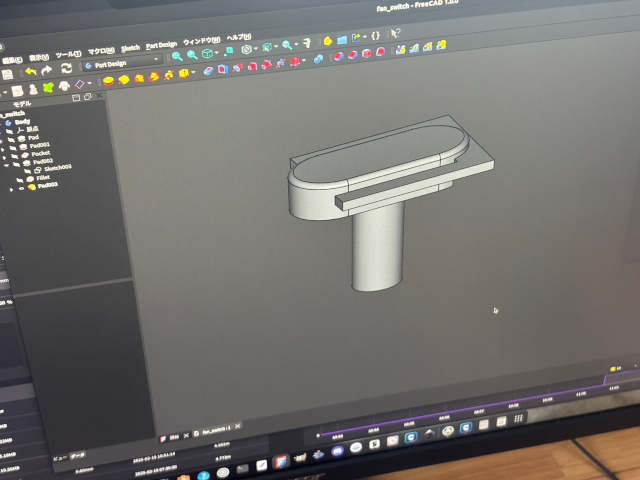Toggle visibility of the 原点 origin item

tap(10, 131)
